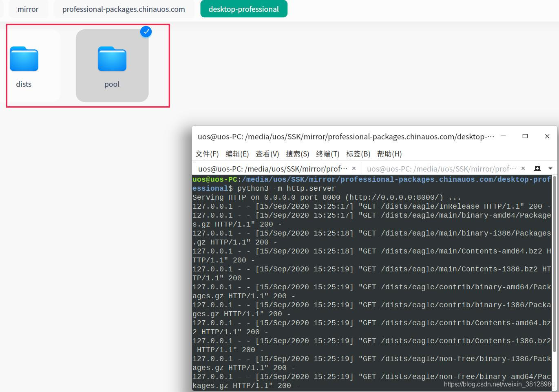Viewport: 559px width, 392px height.
Task: Click the new terminal tab icon
Action: tap(537, 168)
